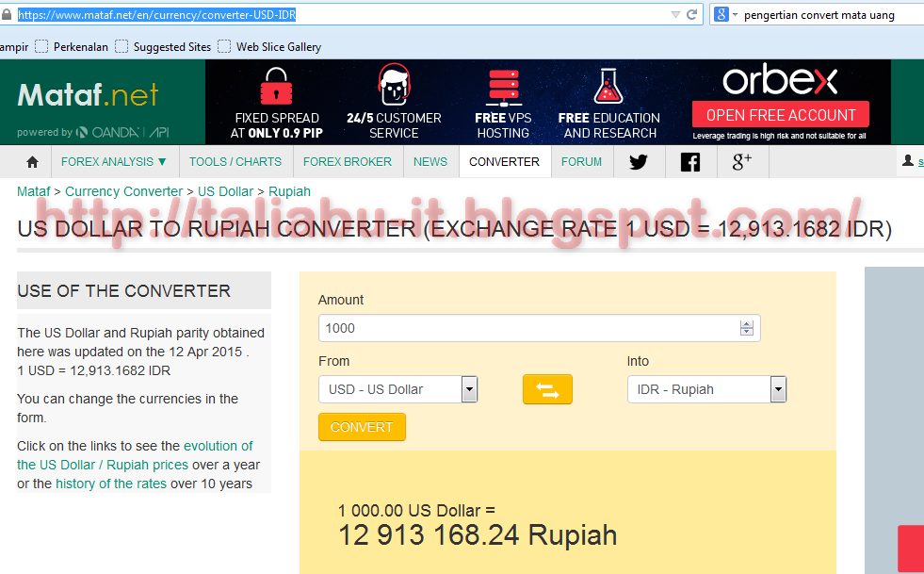Open the Tools / Charts menu
Screen dimensions: 924x574
coord(235,161)
